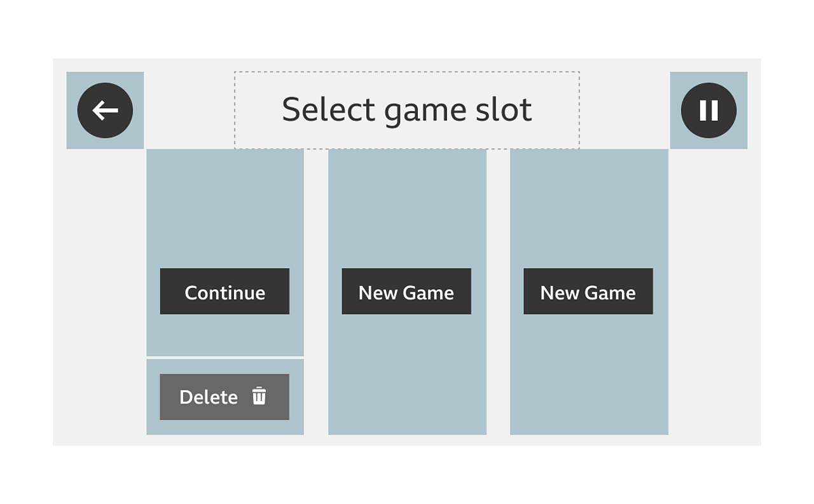The width and height of the screenshot is (814, 504).
Task: Tap the white arrow inside the dark circle
Action: [x=105, y=110]
